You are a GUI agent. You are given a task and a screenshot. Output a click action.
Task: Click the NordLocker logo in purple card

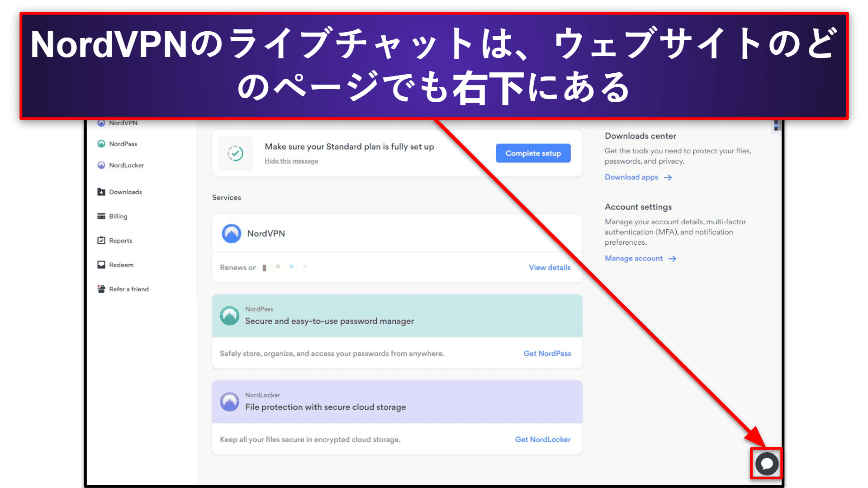(229, 402)
